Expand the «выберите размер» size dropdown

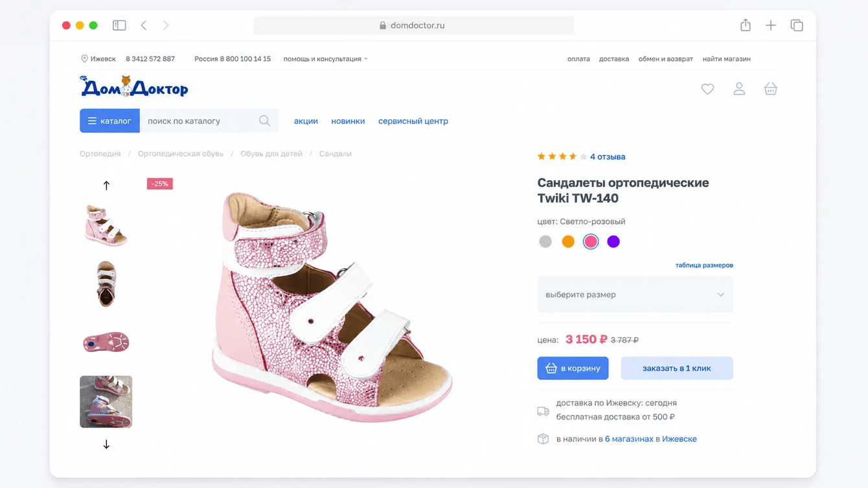[635, 294]
